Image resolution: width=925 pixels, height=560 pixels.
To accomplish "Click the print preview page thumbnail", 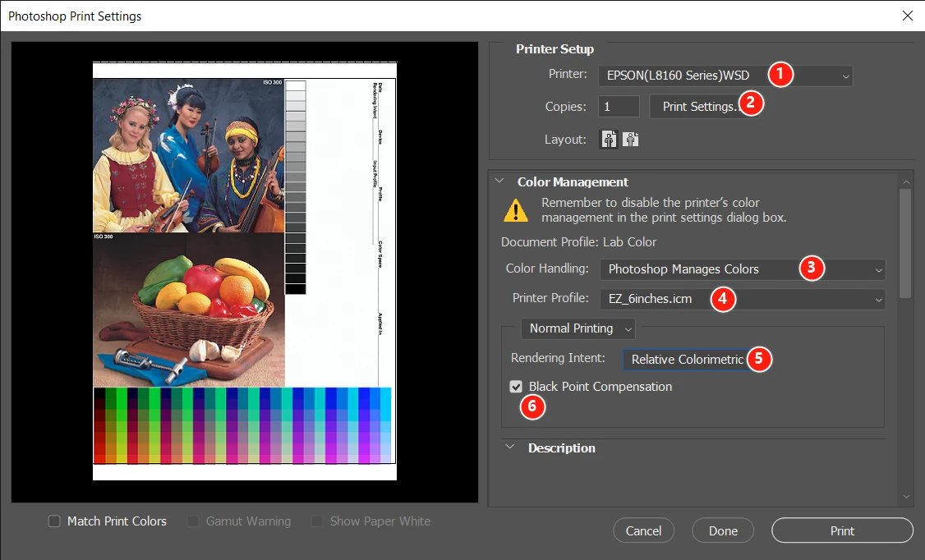I will [x=244, y=271].
